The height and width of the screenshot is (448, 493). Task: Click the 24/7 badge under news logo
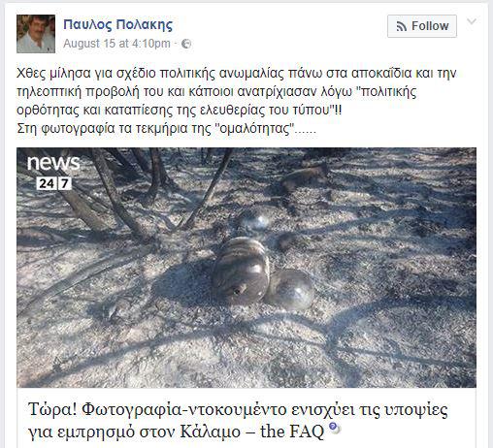[x=53, y=183]
